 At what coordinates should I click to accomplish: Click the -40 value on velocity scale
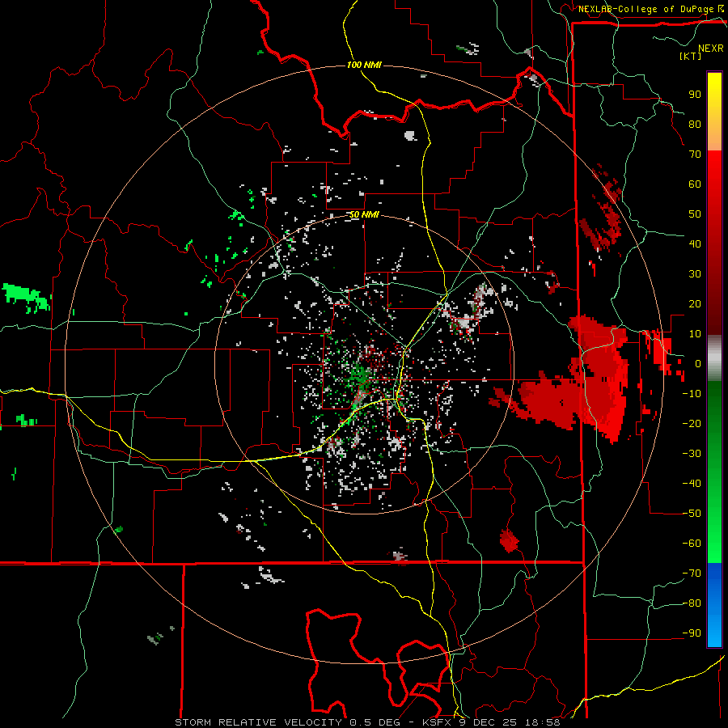coord(692,484)
